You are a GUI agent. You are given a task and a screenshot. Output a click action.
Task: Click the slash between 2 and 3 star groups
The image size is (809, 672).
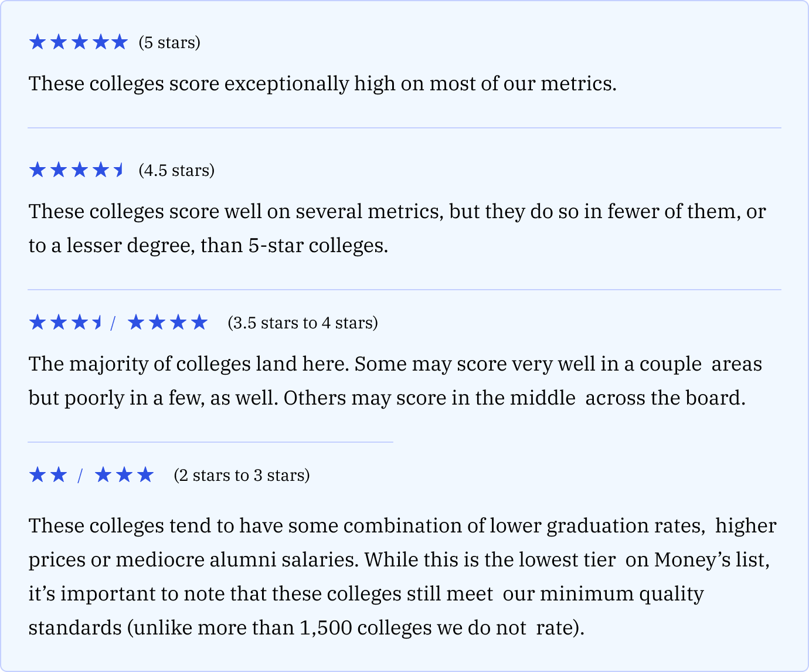[x=80, y=476]
